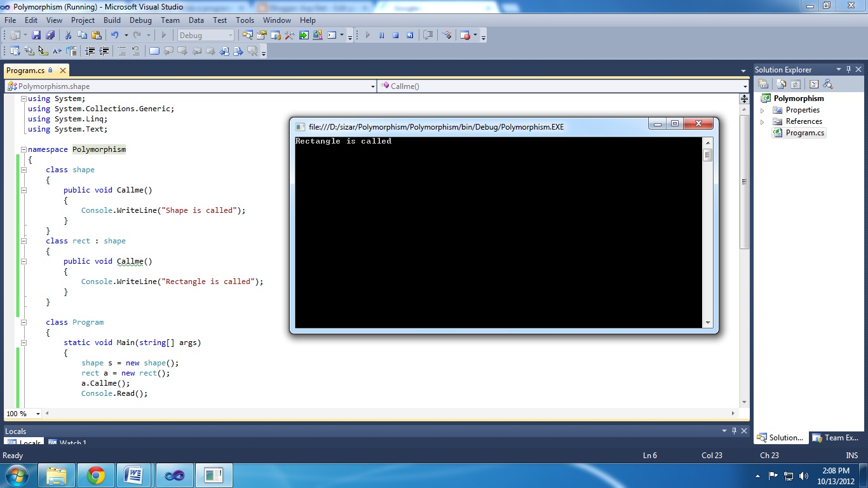The height and width of the screenshot is (488, 868).
Task: Toggle a bookmark on current line
Action: (x=154, y=51)
